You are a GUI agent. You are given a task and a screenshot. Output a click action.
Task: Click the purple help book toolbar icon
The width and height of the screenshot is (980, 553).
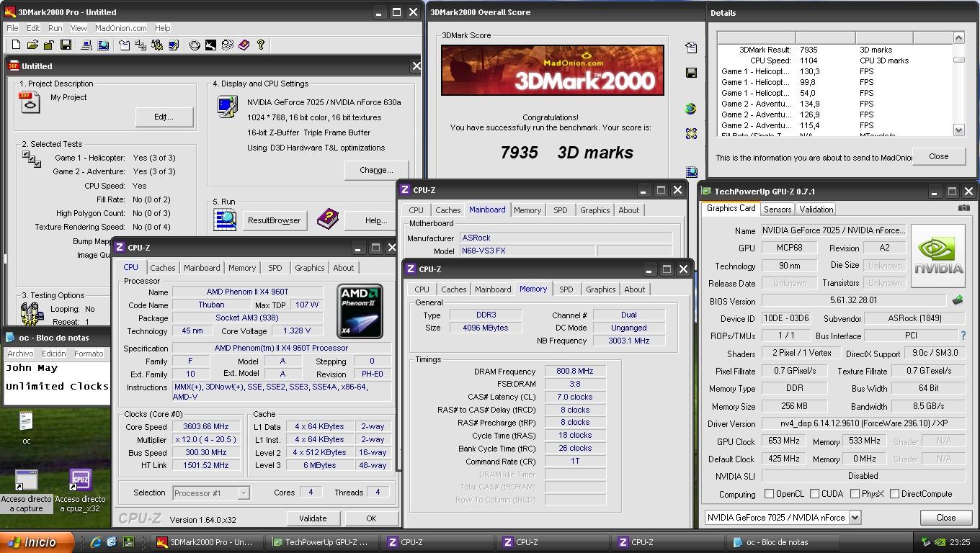tap(244, 45)
